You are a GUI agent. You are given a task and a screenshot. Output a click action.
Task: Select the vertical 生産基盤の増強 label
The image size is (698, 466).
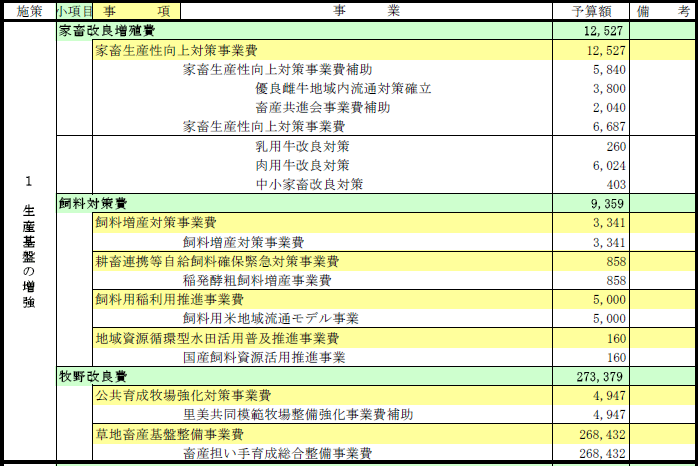28,256
